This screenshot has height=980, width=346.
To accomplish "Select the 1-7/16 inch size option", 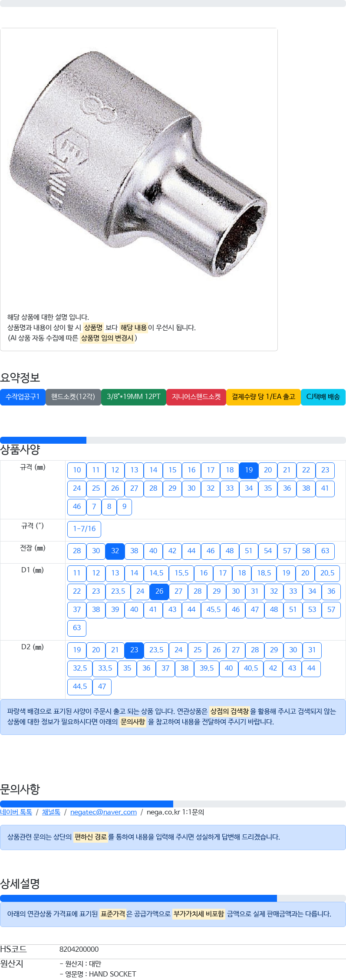I will tap(84, 529).
